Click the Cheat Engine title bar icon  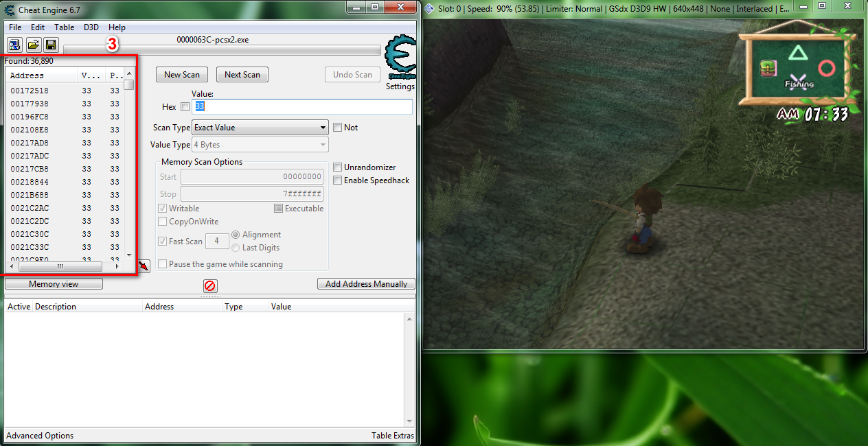click(10, 8)
